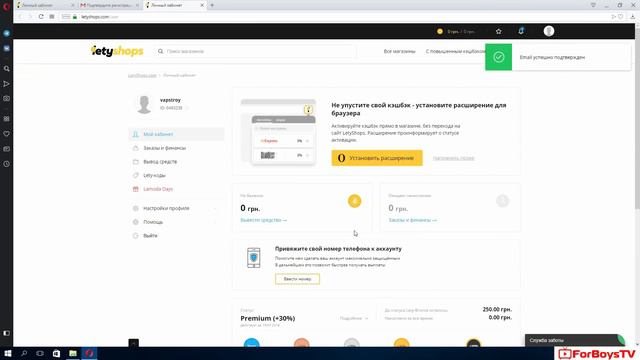
Task: Open Speed Dial start page button in toolbar
Action: coord(52,17)
